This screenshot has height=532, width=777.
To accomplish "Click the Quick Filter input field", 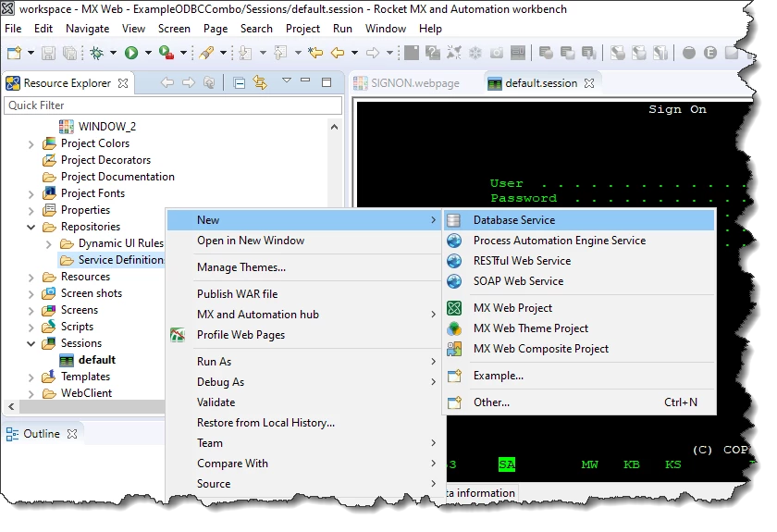I will 173,105.
